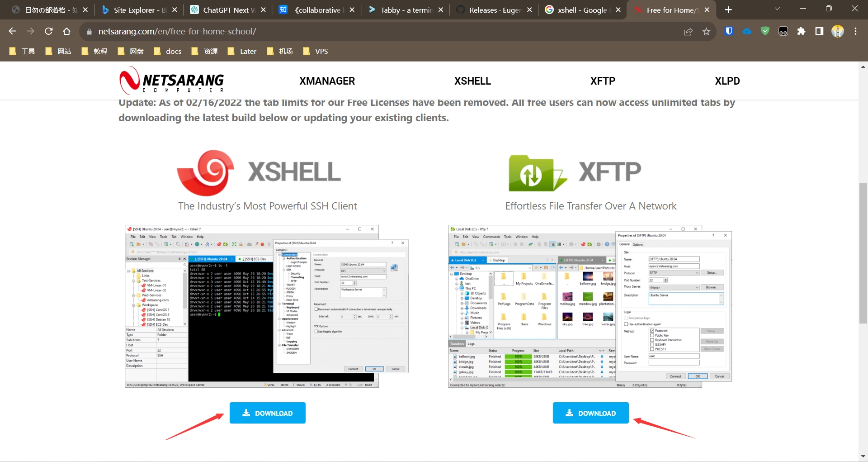Open Chrome side panel icon

(819, 31)
